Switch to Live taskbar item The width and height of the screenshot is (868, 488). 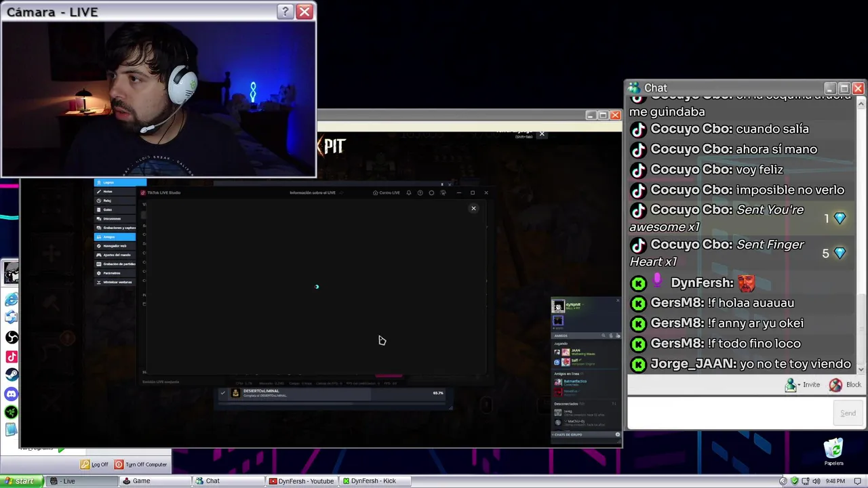point(83,481)
